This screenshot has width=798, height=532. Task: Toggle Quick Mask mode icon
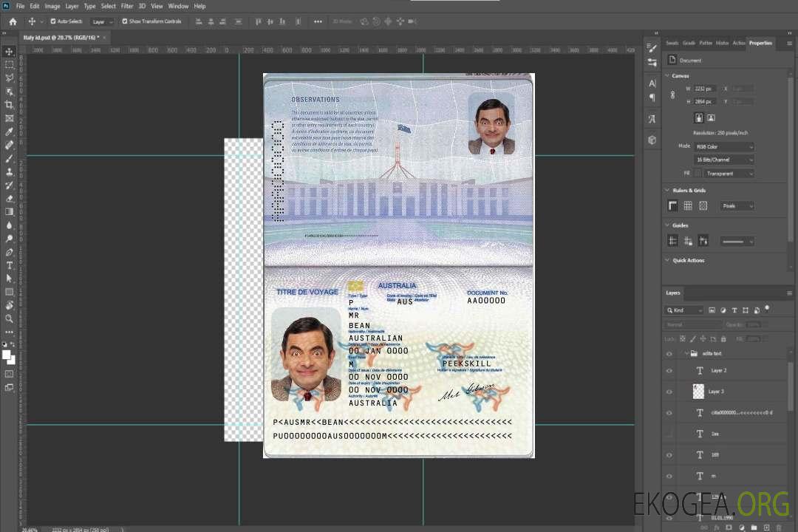tap(9, 374)
